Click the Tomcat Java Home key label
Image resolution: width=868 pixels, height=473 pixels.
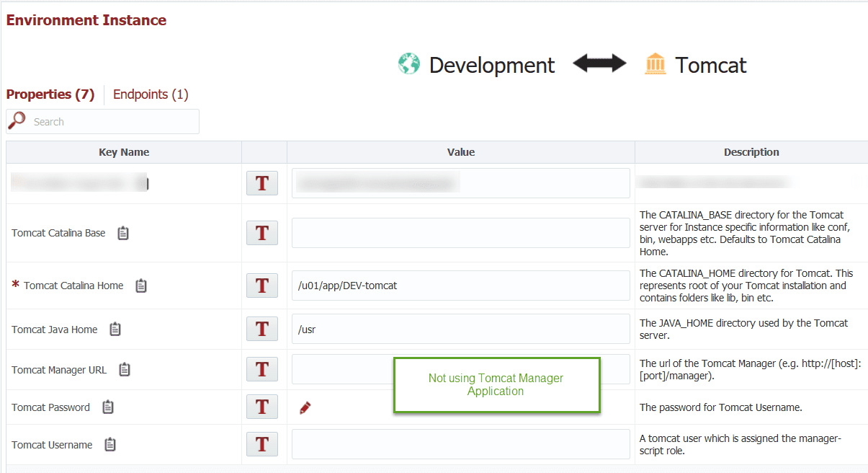tap(55, 330)
